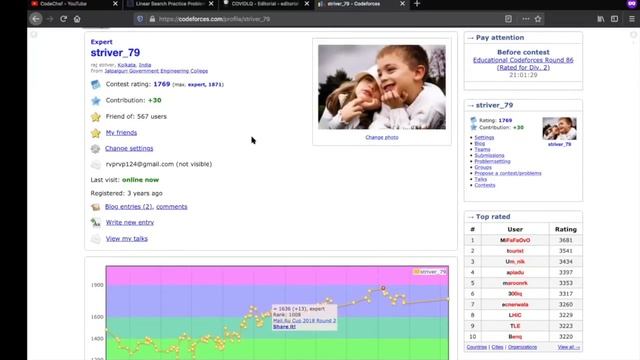The height and width of the screenshot is (360, 640).
Task: Click the blue Contribution star icon
Action: point(96,100)
